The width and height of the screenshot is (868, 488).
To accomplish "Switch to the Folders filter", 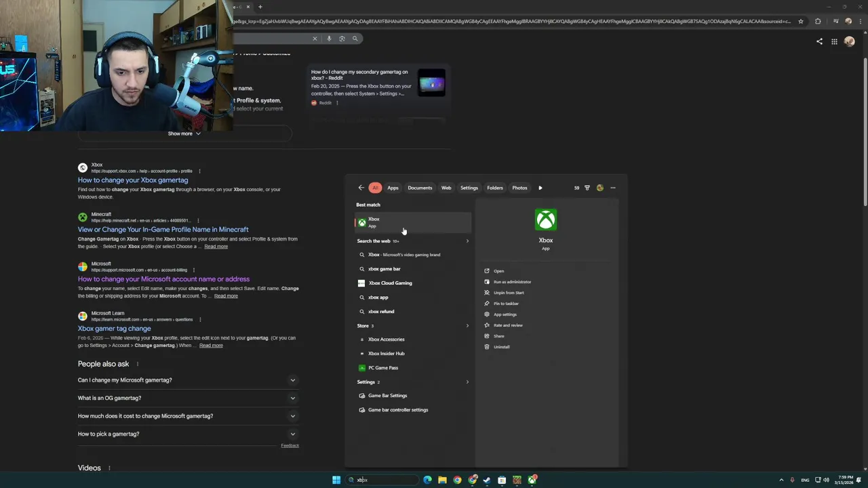I will [x=495, y=188].
